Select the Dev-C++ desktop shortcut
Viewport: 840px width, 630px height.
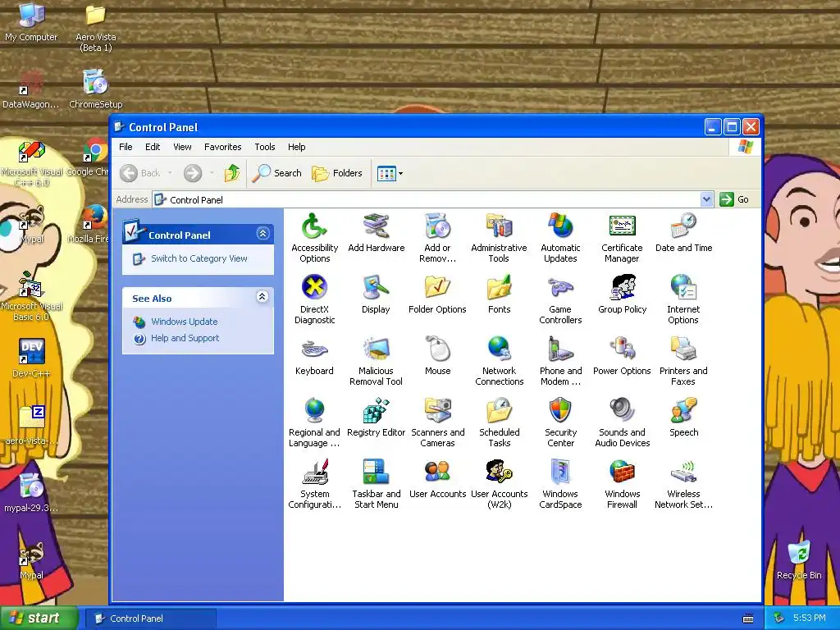pos(31,358)
